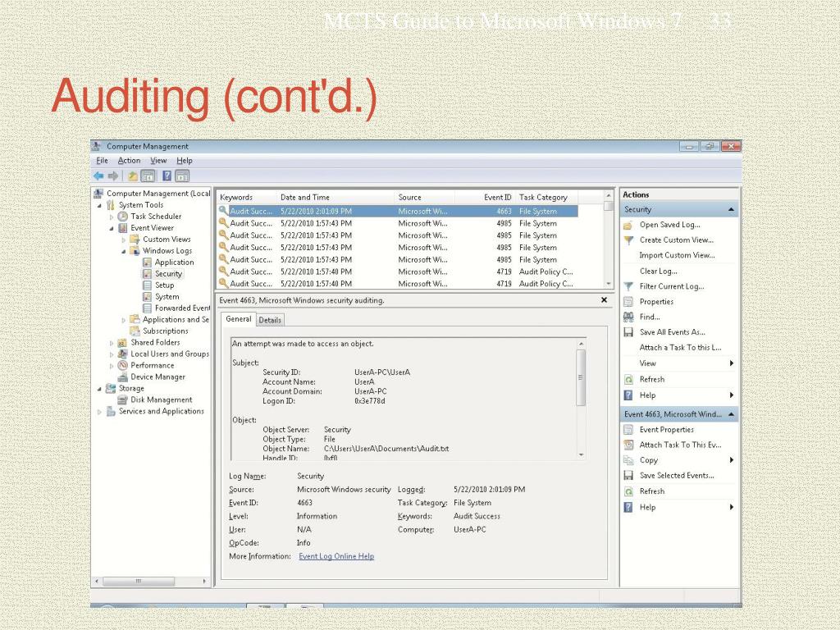
Task: Select the Setup log in tree
Action: [x=164, y=285]
